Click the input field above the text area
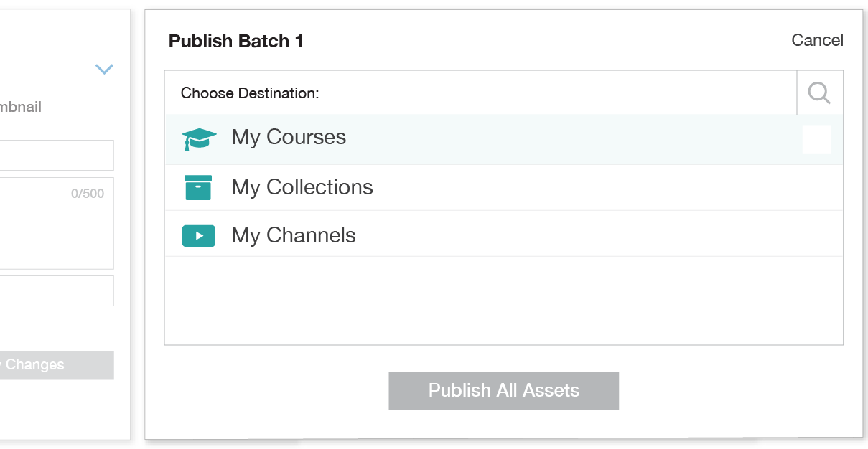The width and height of the screenshot is (868, 449). 56,155
